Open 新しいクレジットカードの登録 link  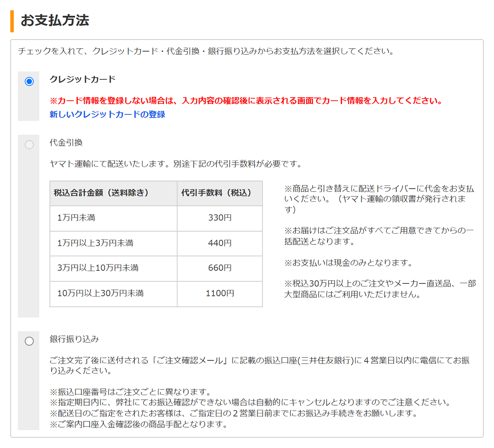(x=107, y=115)
